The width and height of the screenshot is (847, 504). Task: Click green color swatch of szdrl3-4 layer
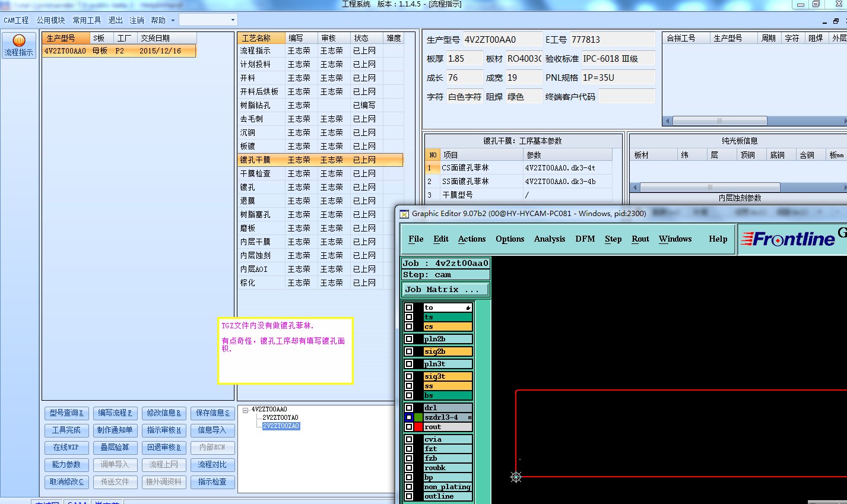(x=418, y=417)
